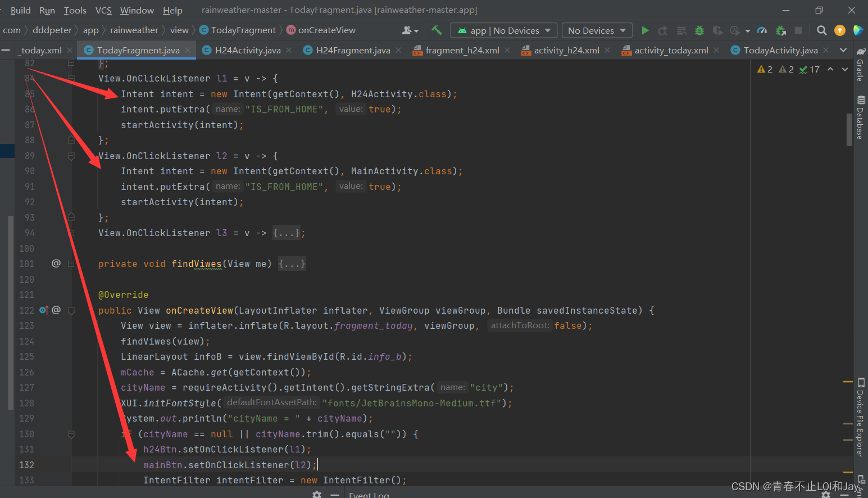Click the Stop square icon
This screenshot has width=868, height=498.
pyautogui.click(x=798, y=30)
